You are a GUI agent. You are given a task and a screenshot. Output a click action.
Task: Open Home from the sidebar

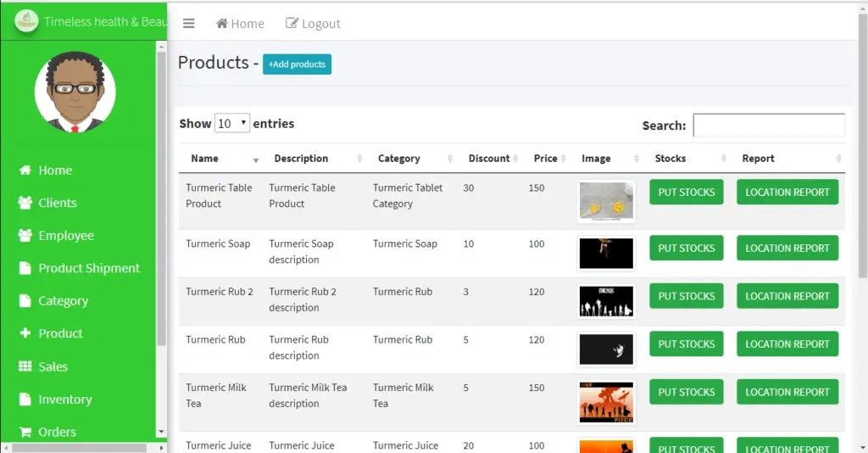54,171
